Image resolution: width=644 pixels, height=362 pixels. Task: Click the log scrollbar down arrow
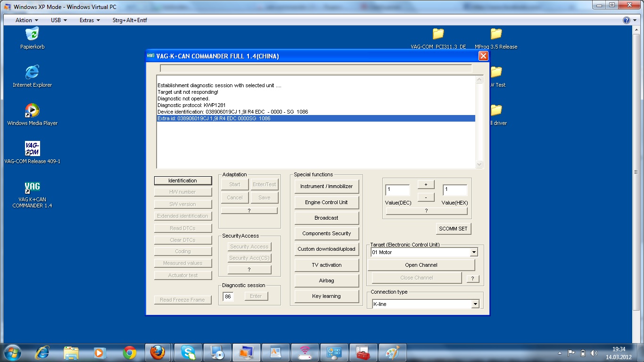click(479, 165)
